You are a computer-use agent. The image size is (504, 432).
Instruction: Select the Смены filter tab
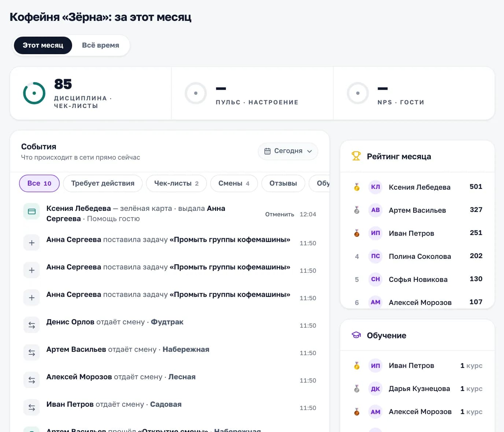coord(234,183)
